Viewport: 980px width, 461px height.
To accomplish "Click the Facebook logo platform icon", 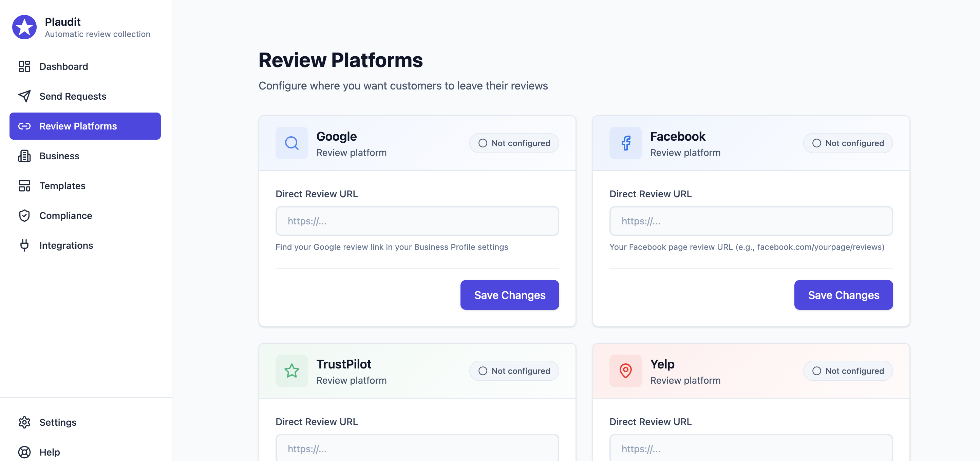I will tap(625, 143).
